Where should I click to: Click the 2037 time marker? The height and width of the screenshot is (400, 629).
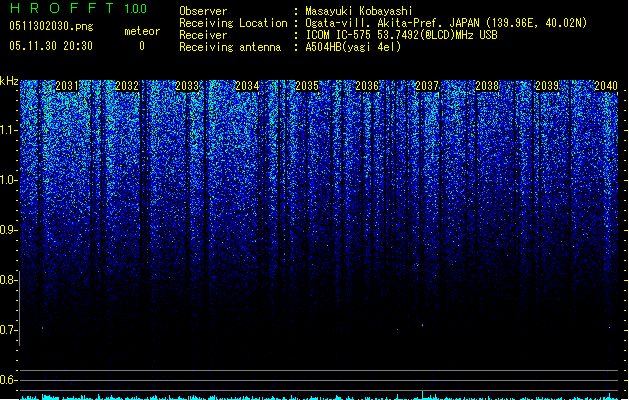tap(427, 86)
